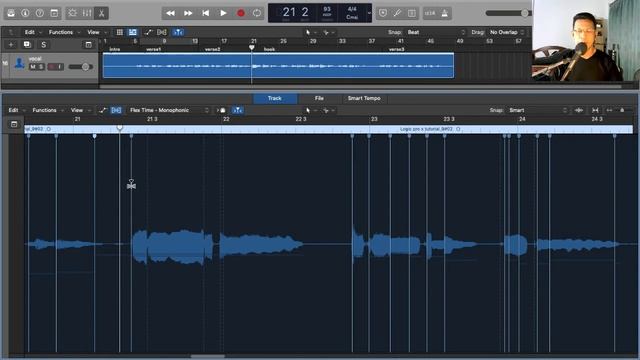Toggle the Replace mode shield button
The width and height of the screenshot is (640, 360).
(383, 13)
